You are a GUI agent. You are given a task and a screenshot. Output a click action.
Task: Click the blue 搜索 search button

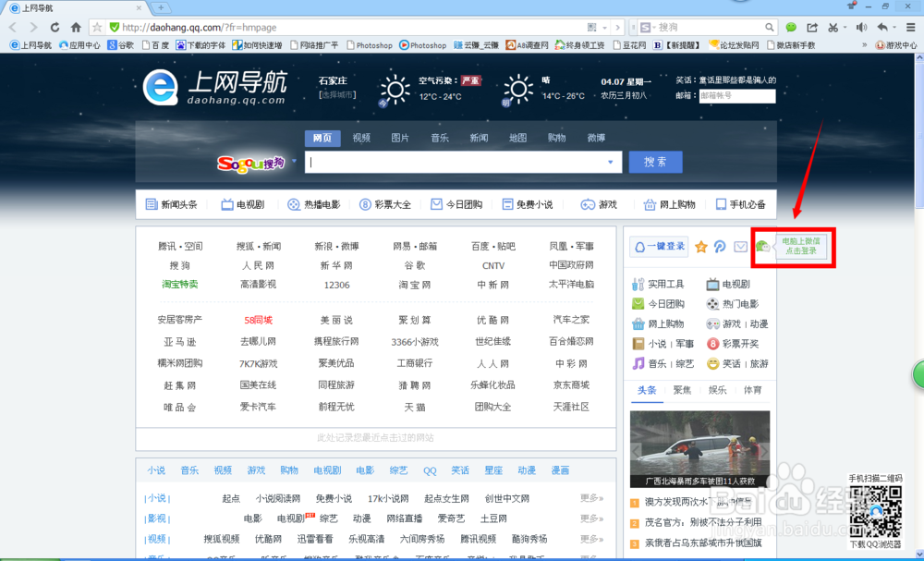click(655, 162)
